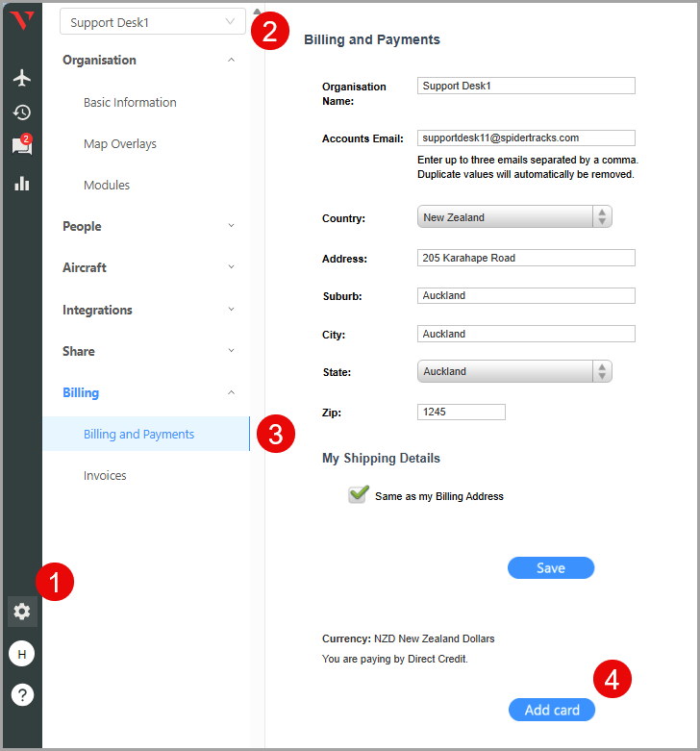Open the aircraft tracking airplane icon

21,78
